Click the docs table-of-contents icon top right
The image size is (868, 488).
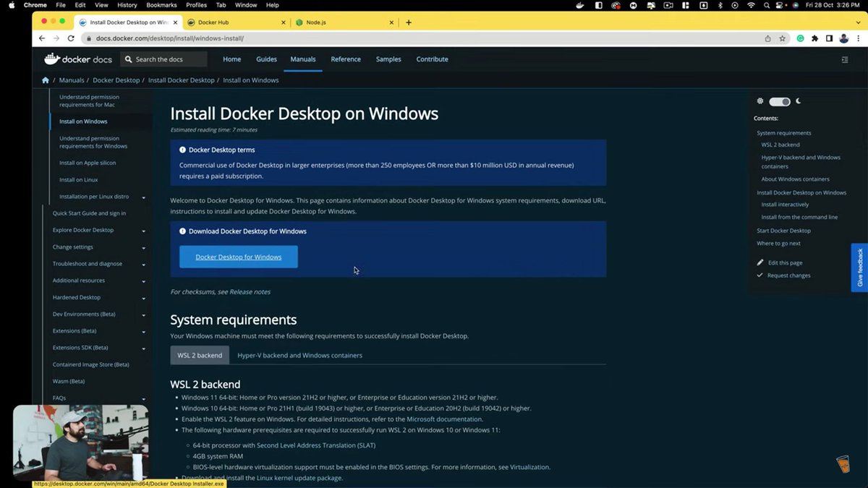pyautogui.click(x=845, y=59)
